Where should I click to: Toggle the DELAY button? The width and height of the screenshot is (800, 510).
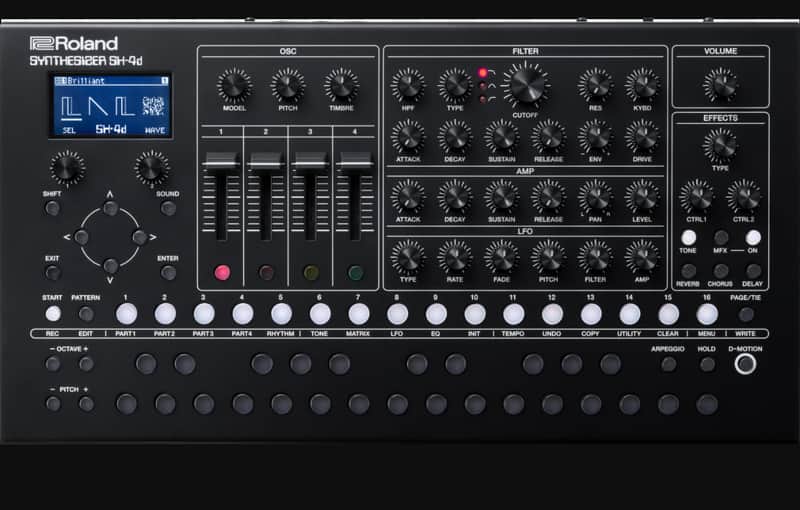coord(753,271)
